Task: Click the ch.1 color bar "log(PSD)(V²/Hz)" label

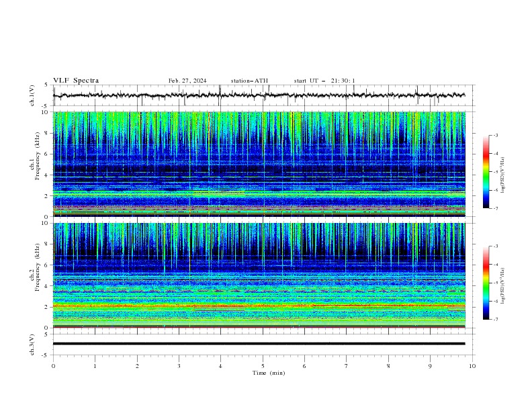Action: point(502,175)
